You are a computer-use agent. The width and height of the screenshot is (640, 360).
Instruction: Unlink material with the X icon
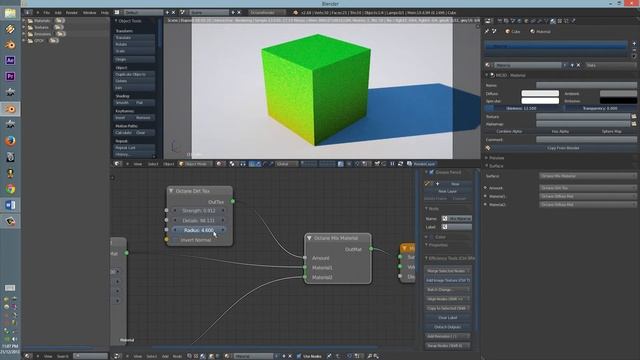pos(578,65)
